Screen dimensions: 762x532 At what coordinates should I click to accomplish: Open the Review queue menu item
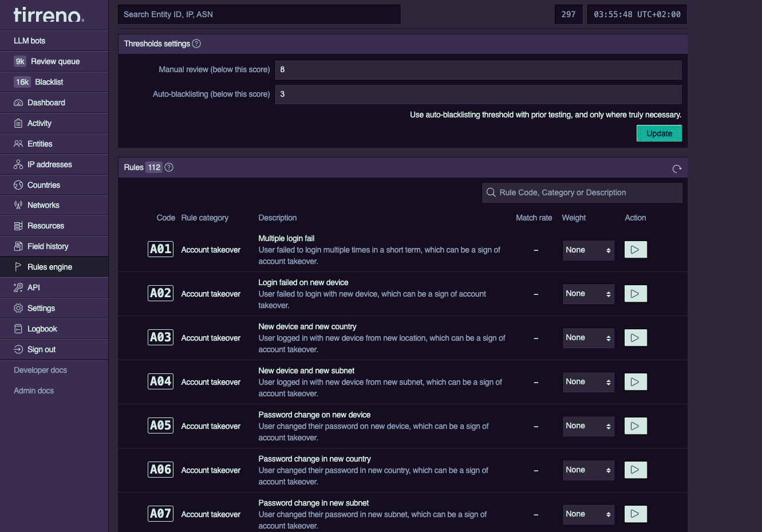pos(54,61)
